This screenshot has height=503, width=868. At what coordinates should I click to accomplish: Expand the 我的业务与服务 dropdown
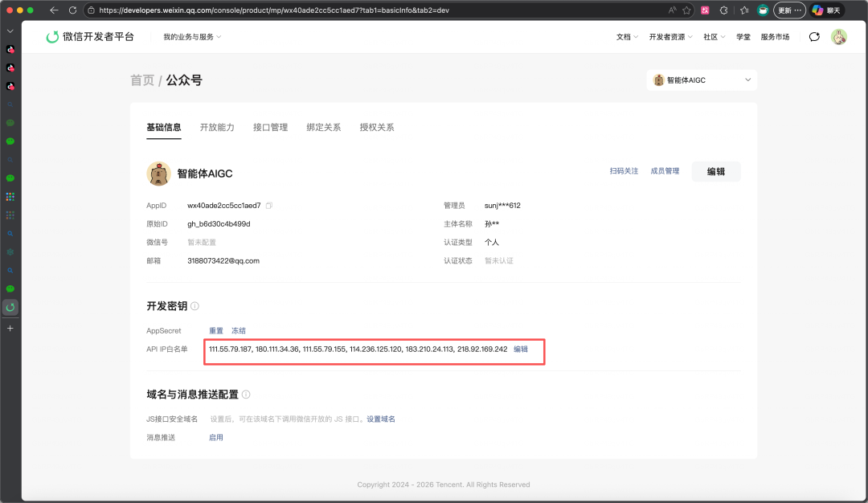click(x=192, y=36)
